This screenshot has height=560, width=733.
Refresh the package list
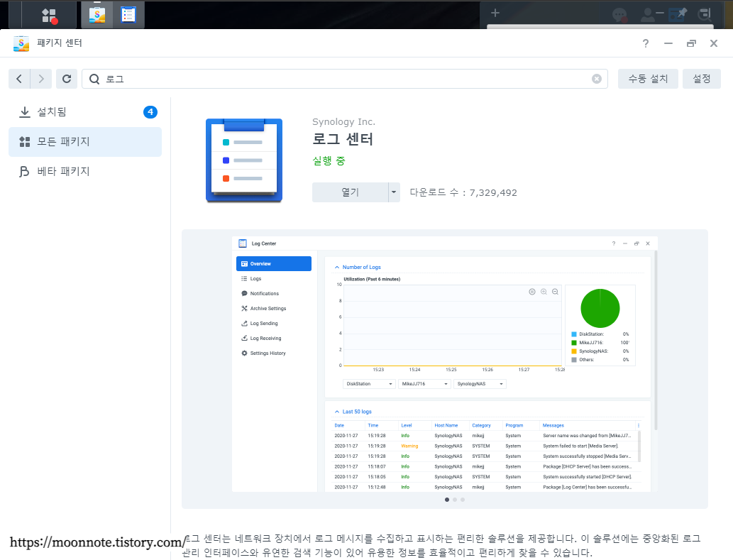point(67,79)
